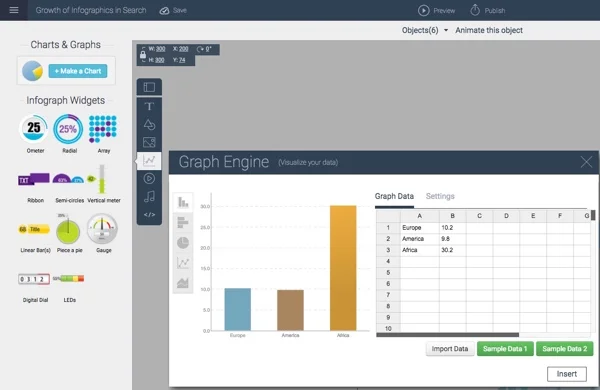Add the Linear Bar(s) widget

(34, 229)
